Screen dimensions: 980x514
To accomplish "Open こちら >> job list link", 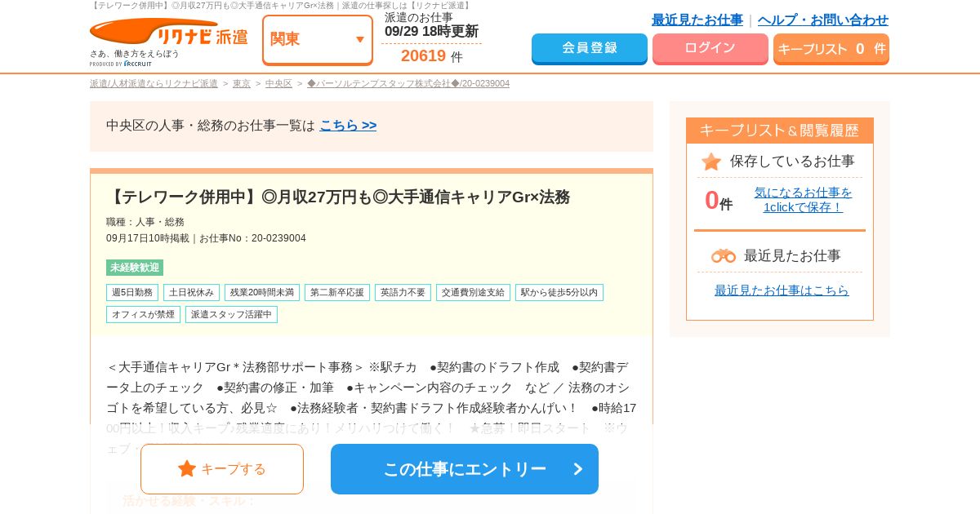I will [x=348, y=125].
